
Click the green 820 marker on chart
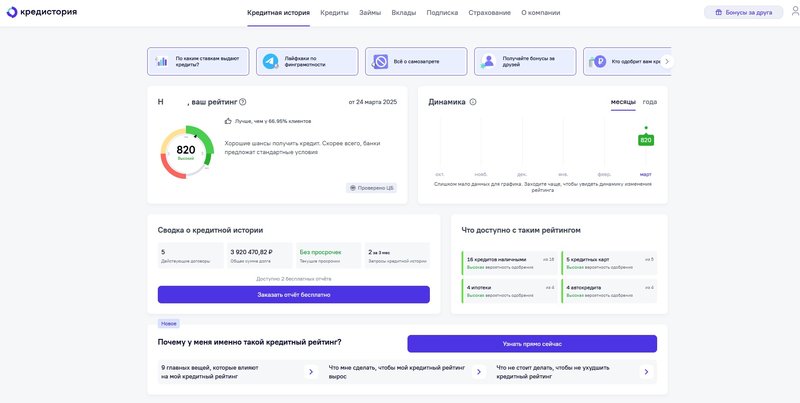[646, 140]
